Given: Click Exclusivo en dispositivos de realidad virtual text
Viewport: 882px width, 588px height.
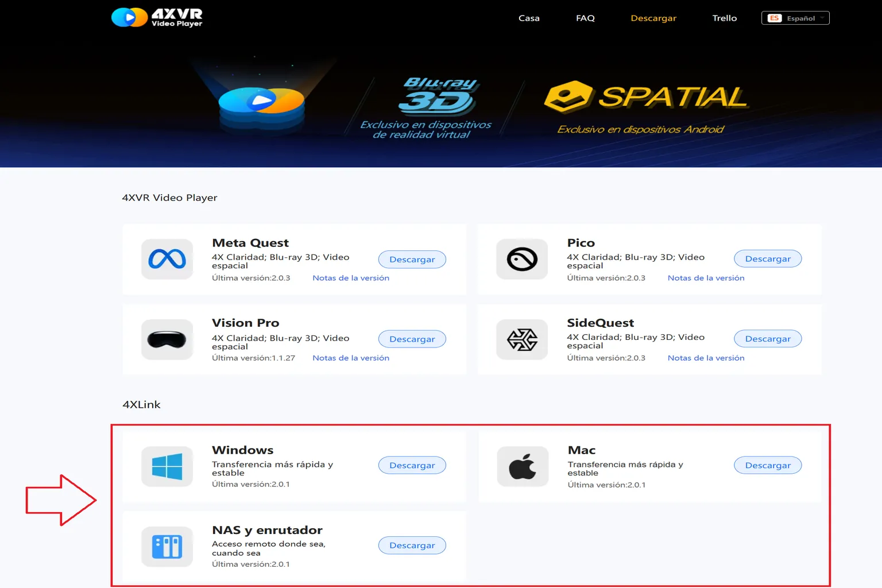Looking at the screenshot, I should tap(425, 129).
